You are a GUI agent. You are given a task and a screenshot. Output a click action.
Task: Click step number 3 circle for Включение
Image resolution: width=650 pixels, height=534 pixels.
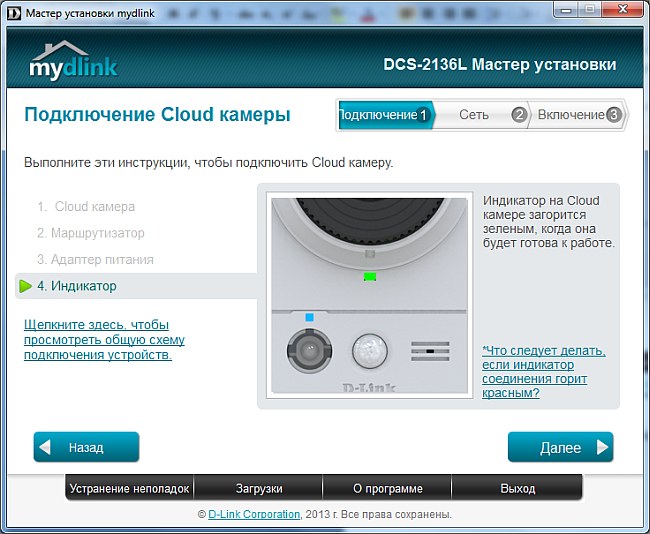613,115
